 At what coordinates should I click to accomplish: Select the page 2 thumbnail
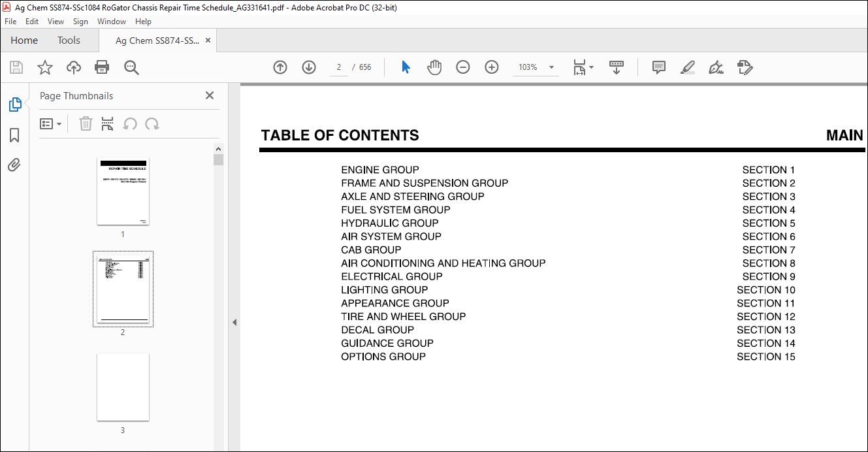pos(123,289)
